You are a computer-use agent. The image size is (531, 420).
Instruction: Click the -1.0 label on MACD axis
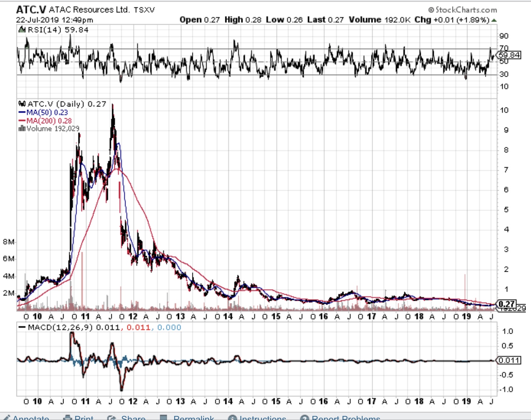(x=506, y=389)
